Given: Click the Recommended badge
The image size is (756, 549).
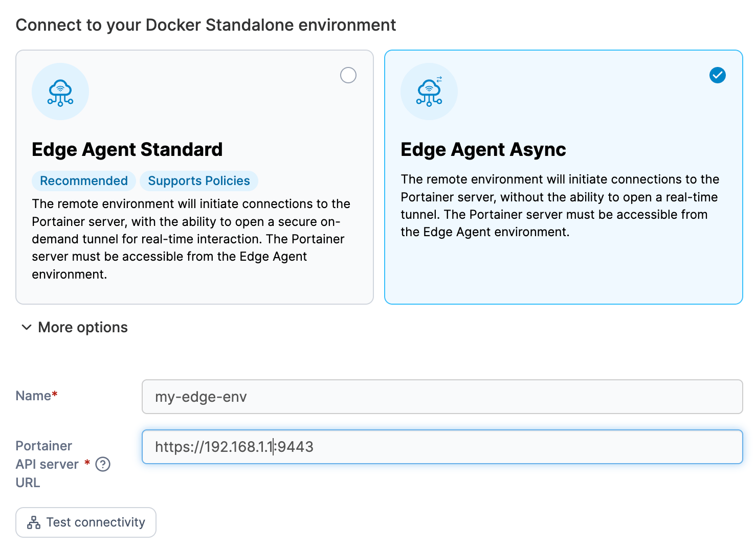Looking at the screenshot, I should tap(84, 181).
